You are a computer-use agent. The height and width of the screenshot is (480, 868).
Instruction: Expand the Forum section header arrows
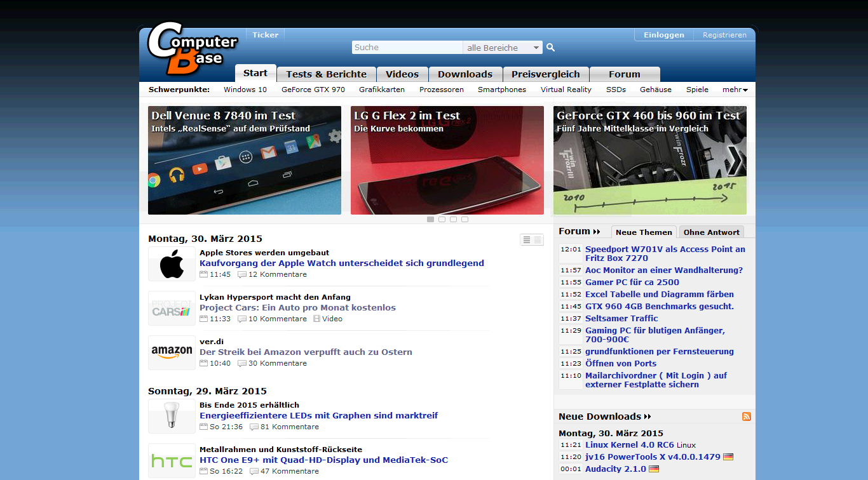(597, 232)
